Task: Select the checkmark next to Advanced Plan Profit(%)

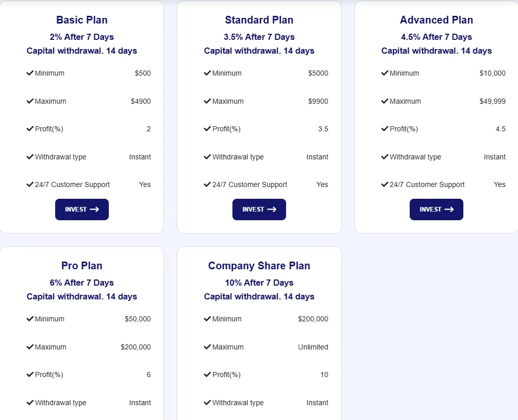Action: point(385,129)
